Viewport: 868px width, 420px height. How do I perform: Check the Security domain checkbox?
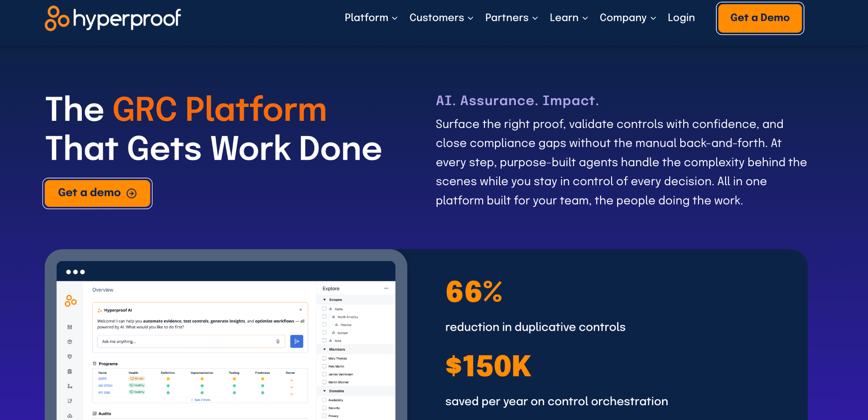(324, 408)
